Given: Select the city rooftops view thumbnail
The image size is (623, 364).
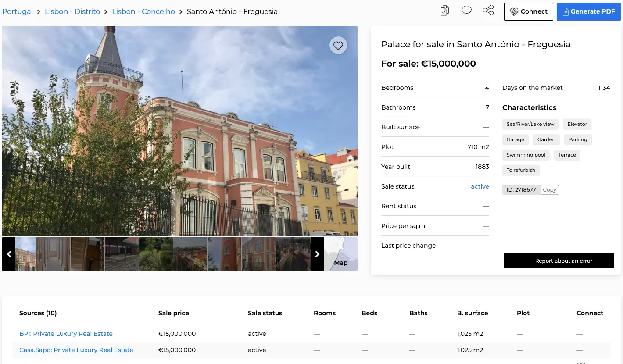Looking at the screenshot, I should click(190, 254).
